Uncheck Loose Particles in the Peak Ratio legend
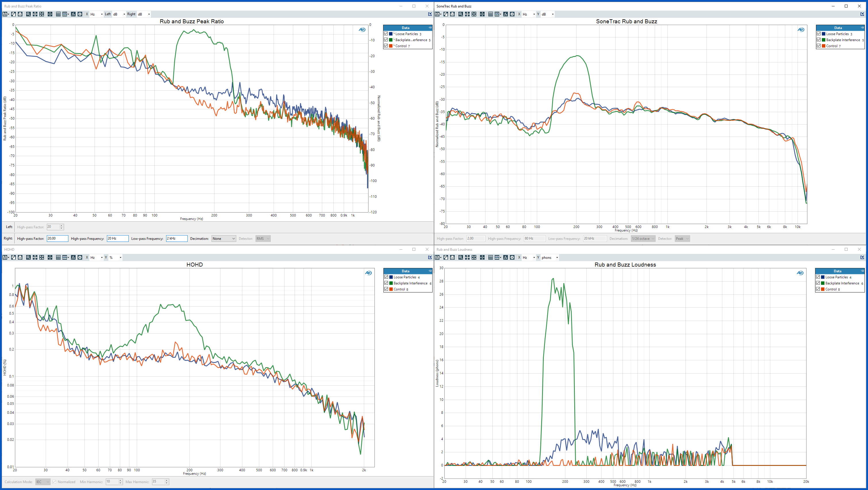Image resolution: width=868 pixels, height=490 pixels. (386, 34)
